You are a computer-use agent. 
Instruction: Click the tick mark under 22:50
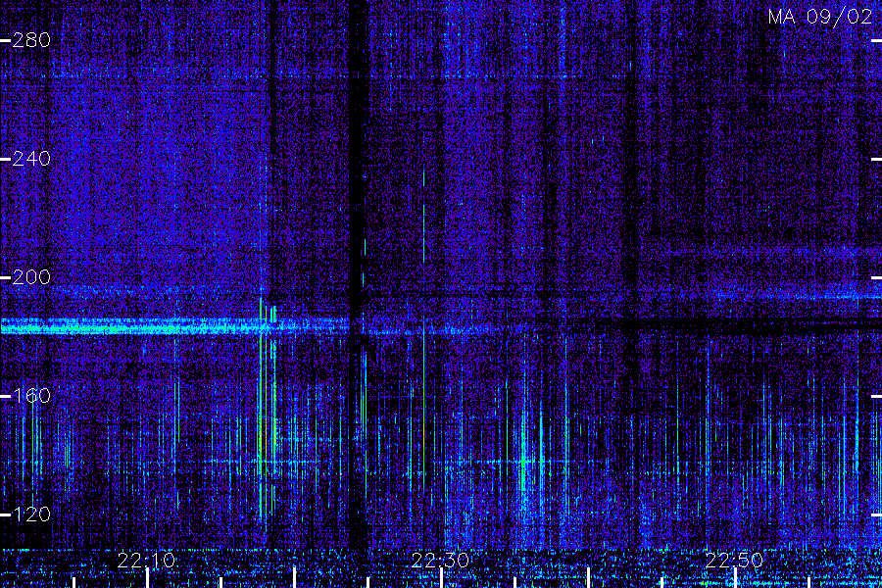(735, 578)
